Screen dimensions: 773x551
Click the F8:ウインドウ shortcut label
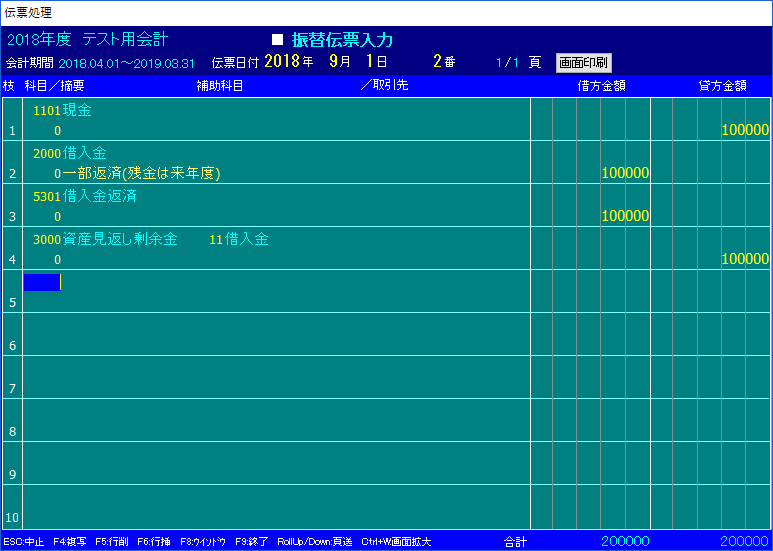[203, 542]
